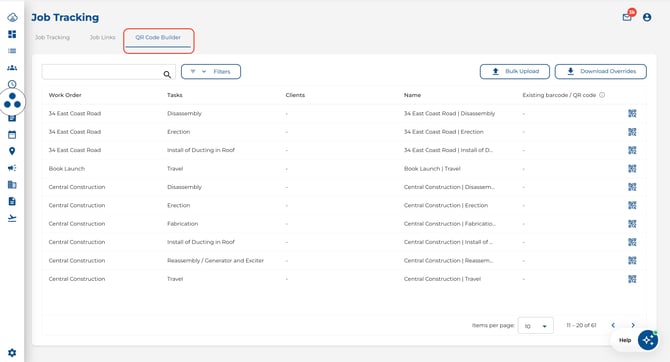The width and height of the screenshot is (670, 362).
Task: Go to next page of results
Action: [x=633, y=325]
